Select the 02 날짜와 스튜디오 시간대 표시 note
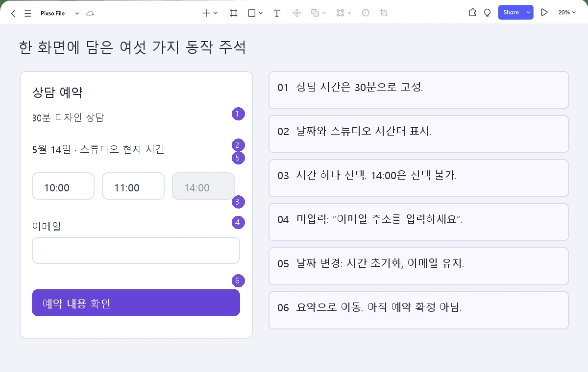This screenshot has width=588, height=372. click(x=418, y=134)
